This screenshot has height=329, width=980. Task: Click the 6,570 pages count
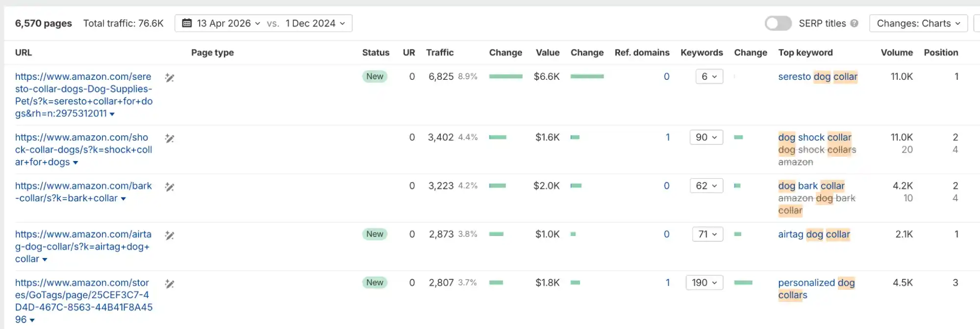pyautogui.click(x=44, y=23)
